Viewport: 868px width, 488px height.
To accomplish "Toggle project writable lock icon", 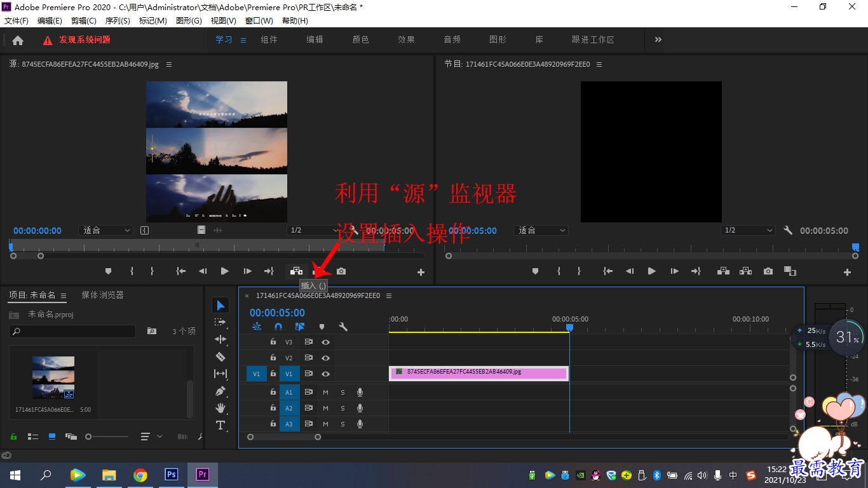I will click(x=13, y=437).
